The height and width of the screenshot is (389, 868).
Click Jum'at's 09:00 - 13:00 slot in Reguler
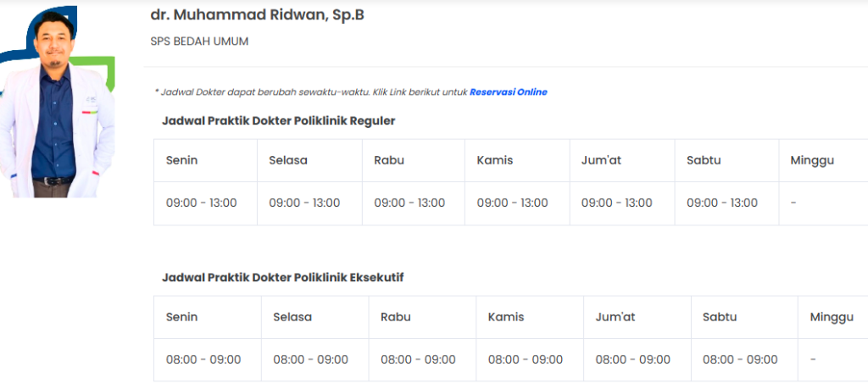(x=616, y=203)
